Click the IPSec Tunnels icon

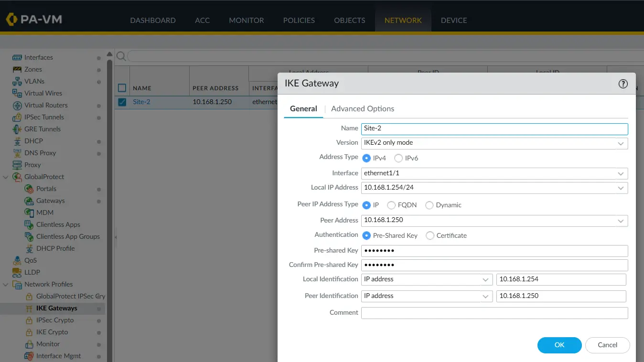coord(17,117)
